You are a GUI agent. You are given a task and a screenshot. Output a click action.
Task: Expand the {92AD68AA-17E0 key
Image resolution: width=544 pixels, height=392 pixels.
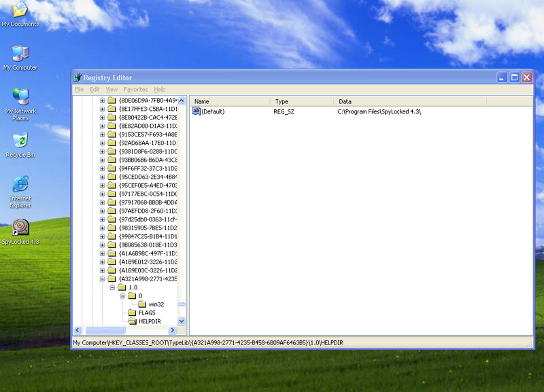click(x=102, y=143)
